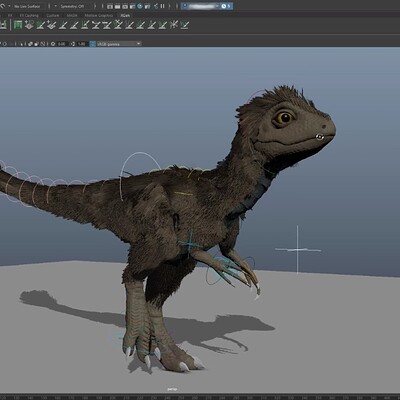
Task: Toggle the color management button beside sRGB gamma
Action: tap(93, 44)
